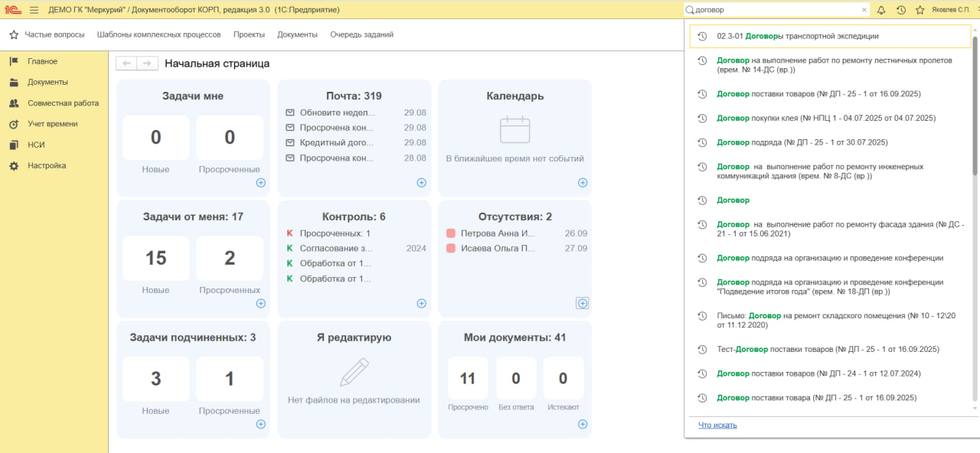Click the favorites star left of Частые вопросы
This screenshot has height=453, width=980.
(x=14, y=34)
